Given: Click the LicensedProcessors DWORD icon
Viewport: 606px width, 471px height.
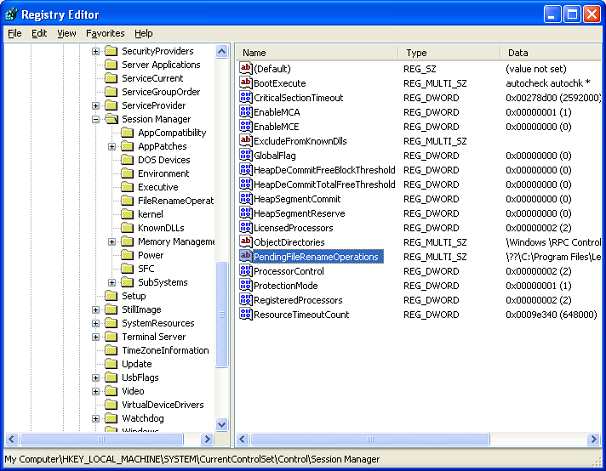Looking at the screenshot, I should click(245, 227).
